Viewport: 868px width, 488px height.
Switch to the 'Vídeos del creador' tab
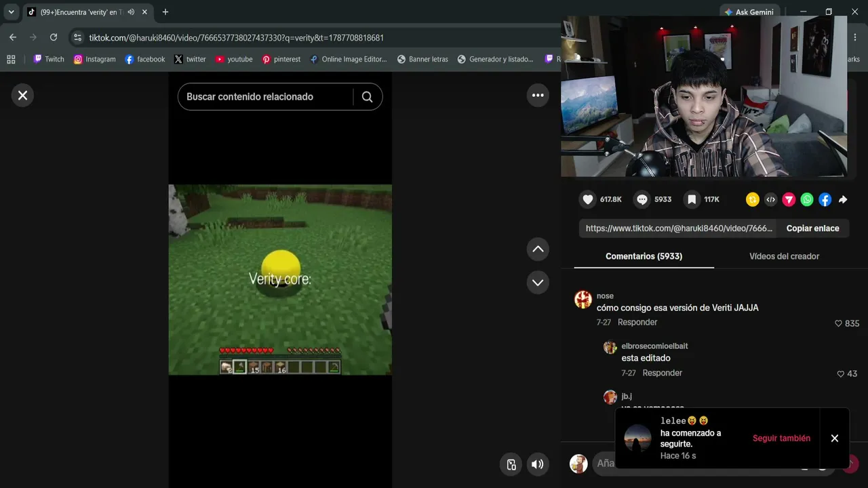tap(784, 256)
